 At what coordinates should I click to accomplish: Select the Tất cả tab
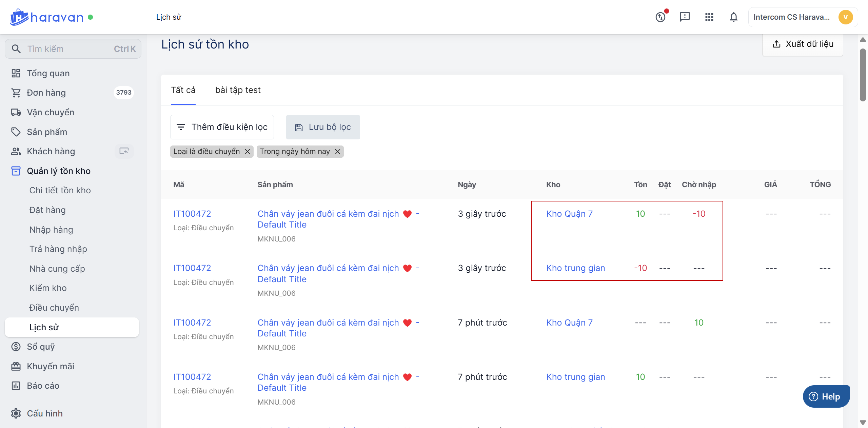coord(183,90)
